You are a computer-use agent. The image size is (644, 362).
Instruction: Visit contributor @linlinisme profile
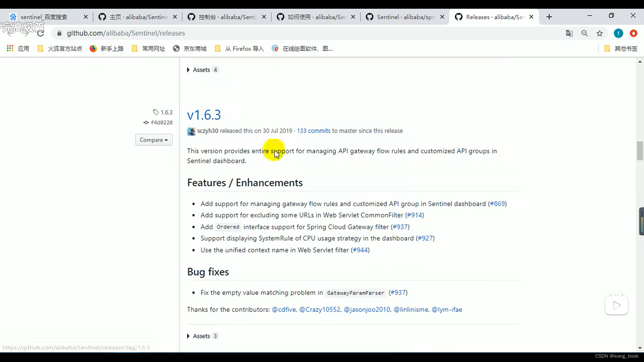click(411, 309)
